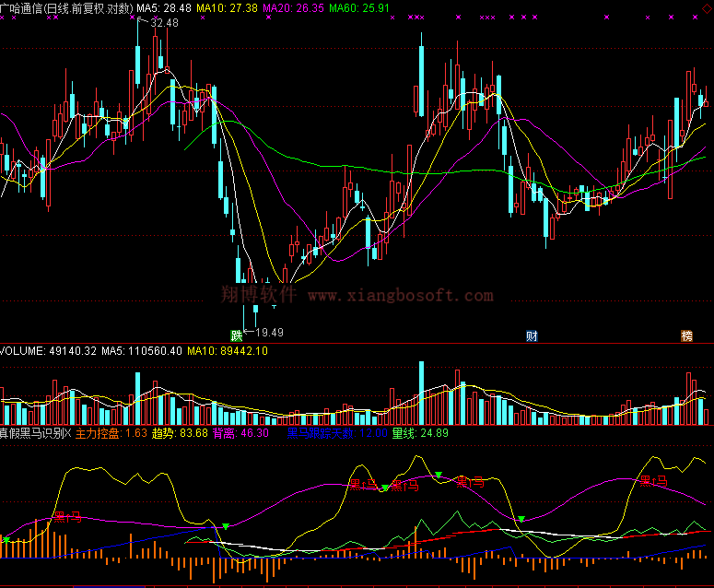This screenshot has height=588, width=714.
Task: Click the 32.48 high price label
Action: point(164,23)
